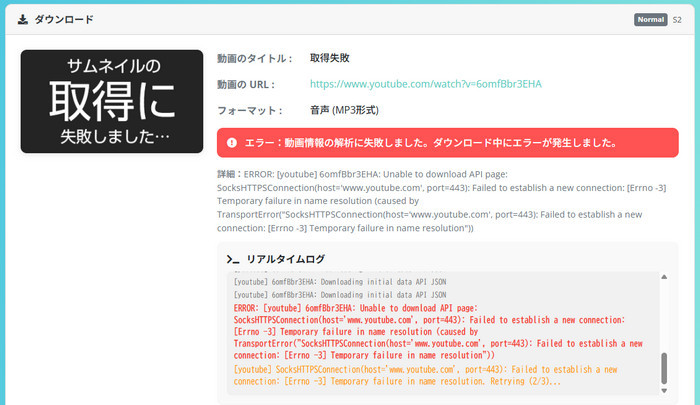The image size is (700, 405).
Task: Click the 音声 (MP3形式) format value
Action: (x=344, y=109)
